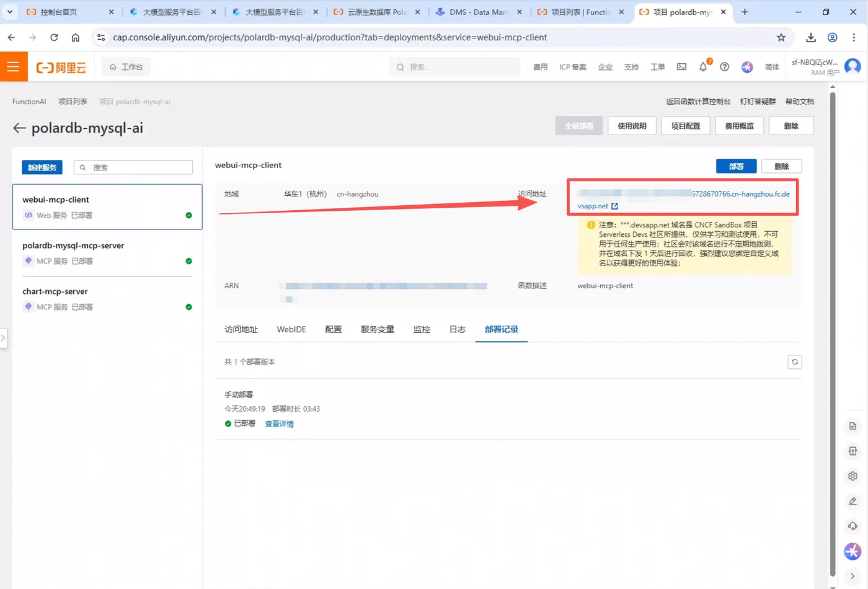
Task: Open the notifications bell
Action: 703,67
